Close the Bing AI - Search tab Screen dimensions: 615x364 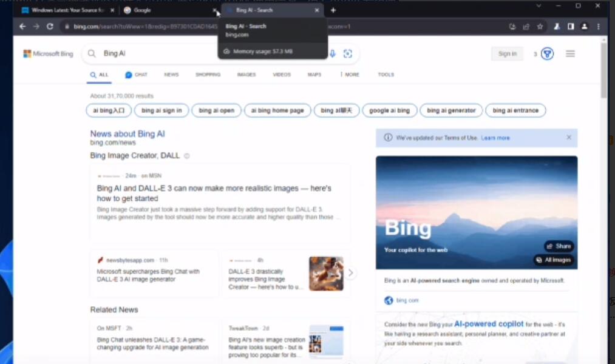tap(317, 10)
